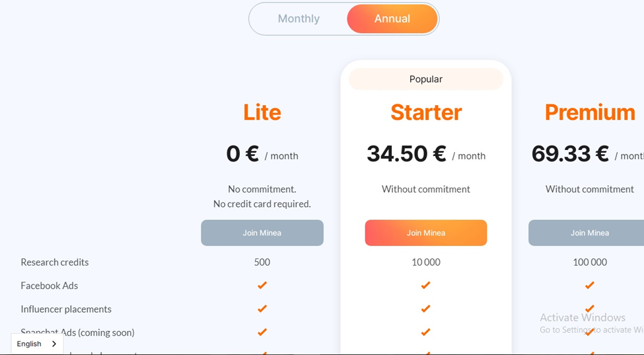Click Join Minea under Lite plan
Viewport: 644px width, 355px height.
click(262, 233)
